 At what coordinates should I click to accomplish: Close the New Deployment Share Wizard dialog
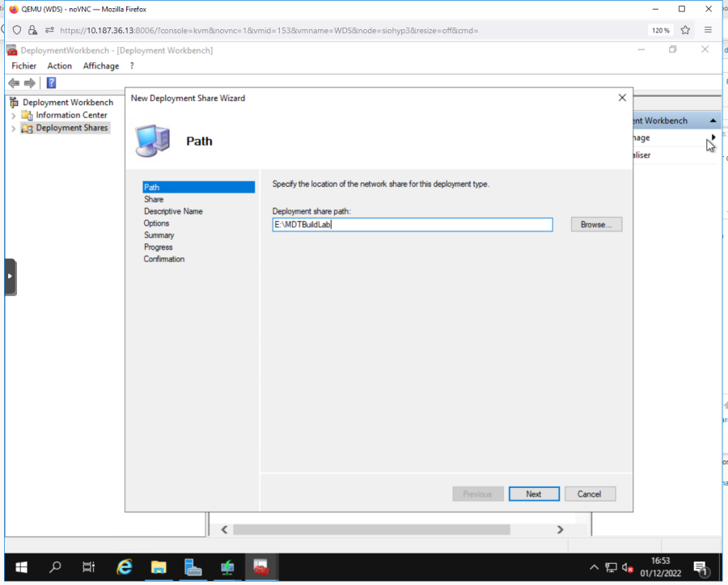coord(622,98)
